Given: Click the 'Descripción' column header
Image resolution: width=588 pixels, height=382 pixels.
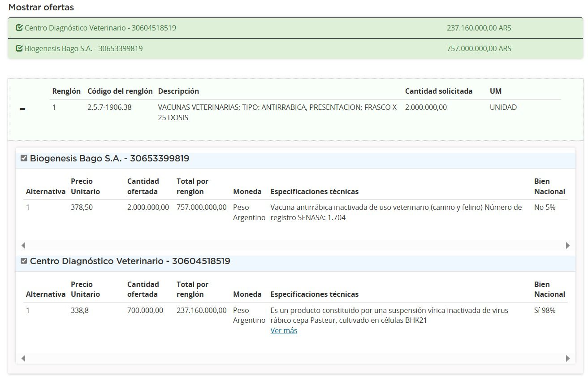Looking at the screenshot, I should (x=178, y=91).
